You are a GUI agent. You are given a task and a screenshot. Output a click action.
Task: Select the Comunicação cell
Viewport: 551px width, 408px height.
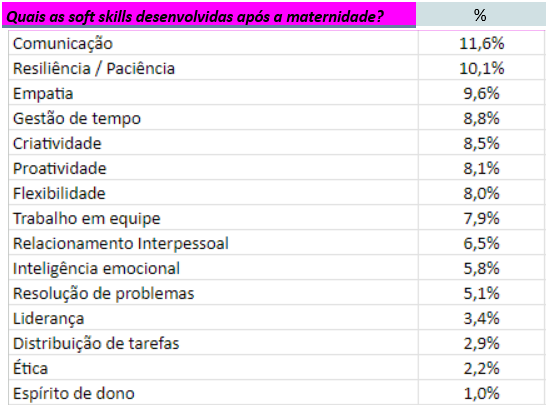(x=213, y=43)
